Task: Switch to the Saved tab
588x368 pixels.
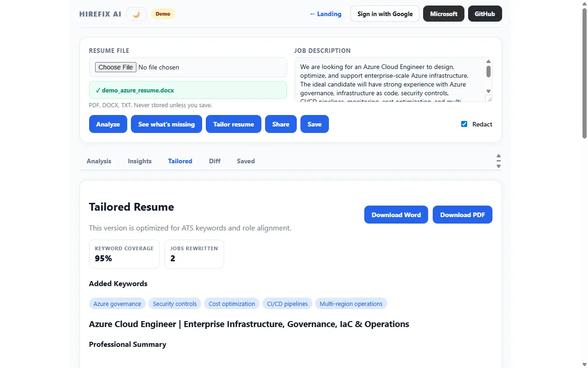Action: point(246,161)
